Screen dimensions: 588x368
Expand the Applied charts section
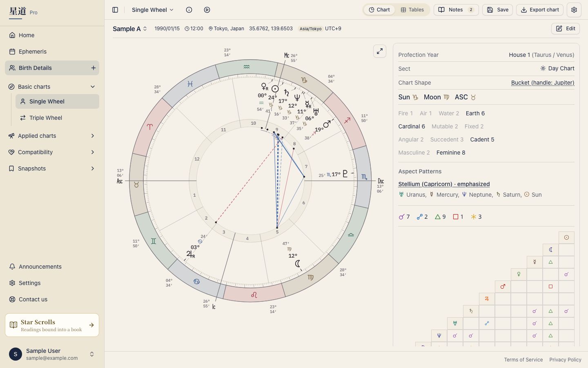pos(52,136)
